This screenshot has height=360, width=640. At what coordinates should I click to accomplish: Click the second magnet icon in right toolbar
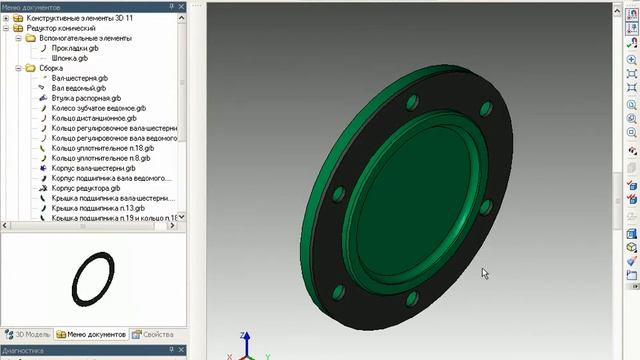pyautogui.click(x=631, y=28)
